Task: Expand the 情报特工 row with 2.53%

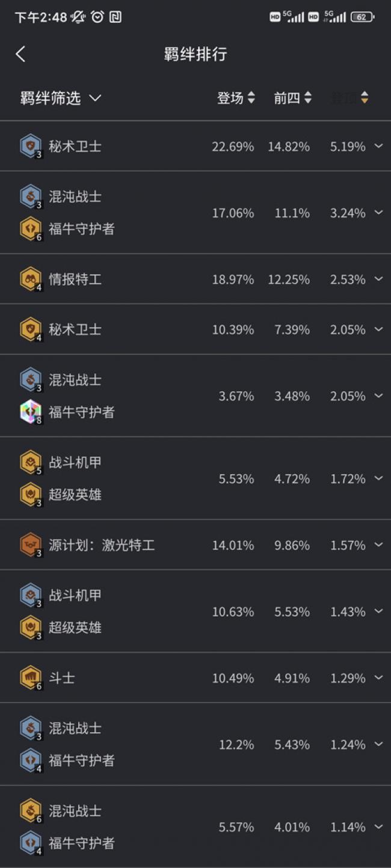Action: coord(378,279)
